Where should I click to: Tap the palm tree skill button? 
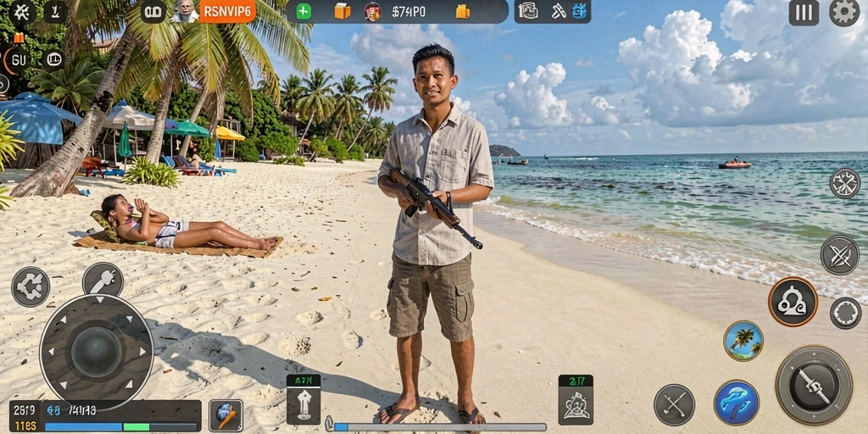pyautogui.click(x=743, y=341)
